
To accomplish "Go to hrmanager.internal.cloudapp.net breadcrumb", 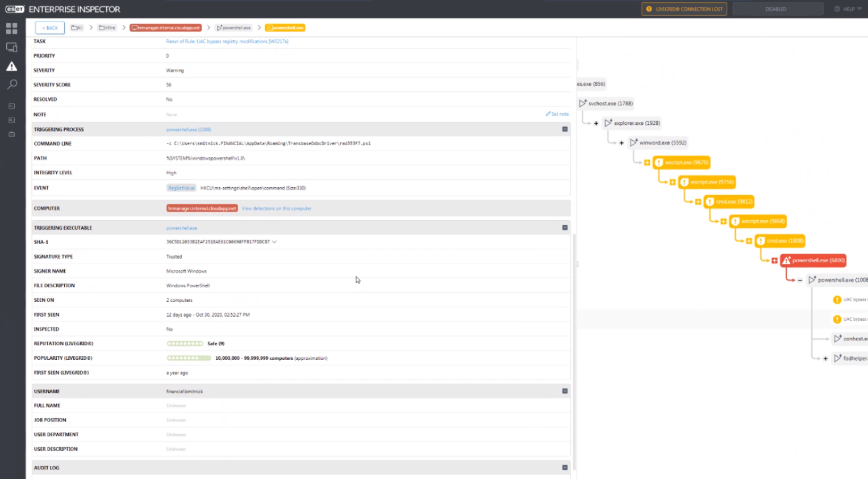I will tap(166, 27).
